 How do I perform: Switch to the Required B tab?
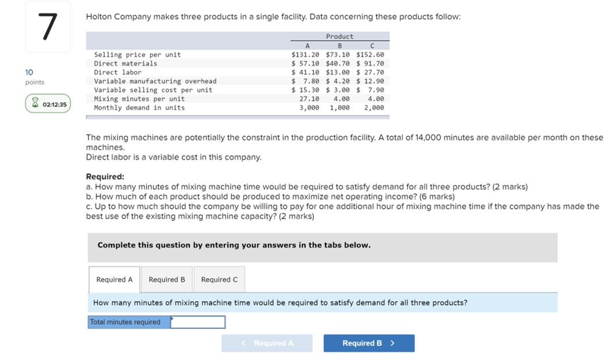point(167,279)
